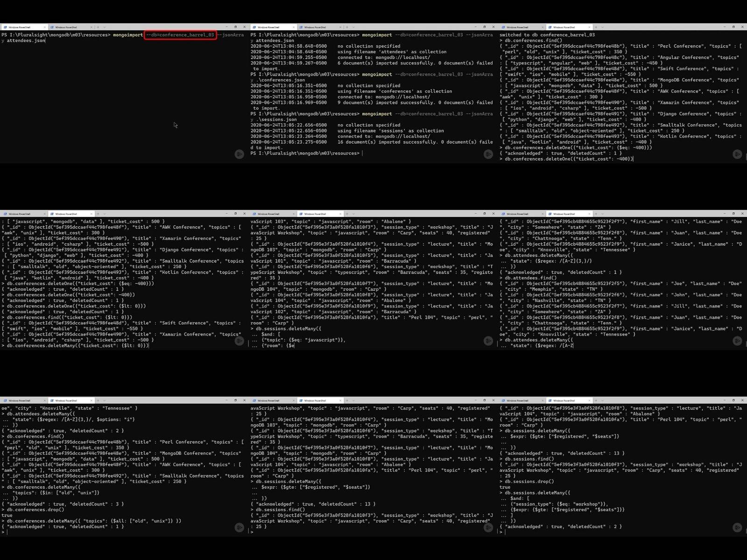747x560 pixels.
Task: Close active PowerShell tab in red-highlighted mongoimport window
Action: 45,27
